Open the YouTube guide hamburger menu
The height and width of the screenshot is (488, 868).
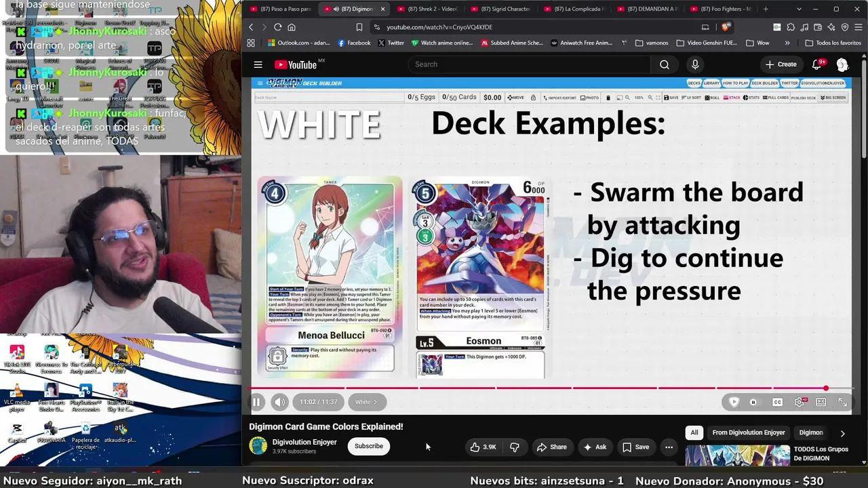click(x=258, y=64)
